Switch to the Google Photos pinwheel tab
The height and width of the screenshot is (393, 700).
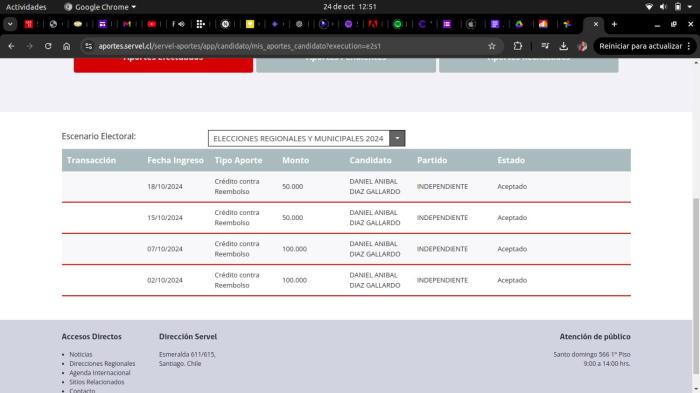(x=567, y=24)
